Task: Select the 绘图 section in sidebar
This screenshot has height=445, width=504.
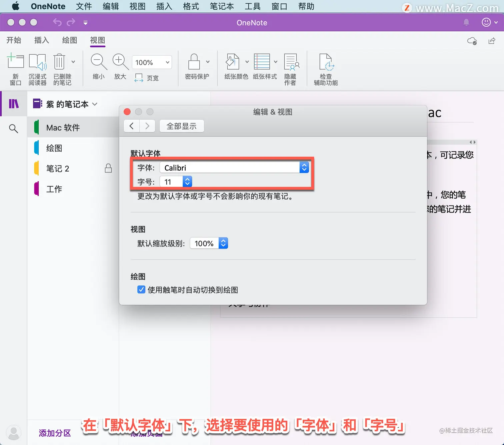Action: coord(73,148)
